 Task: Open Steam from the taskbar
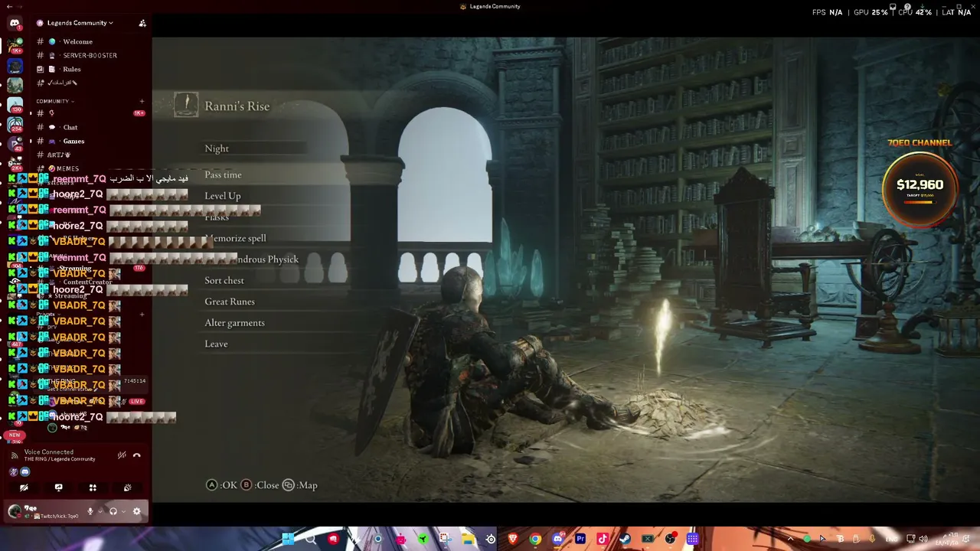(x=625, y=539)
